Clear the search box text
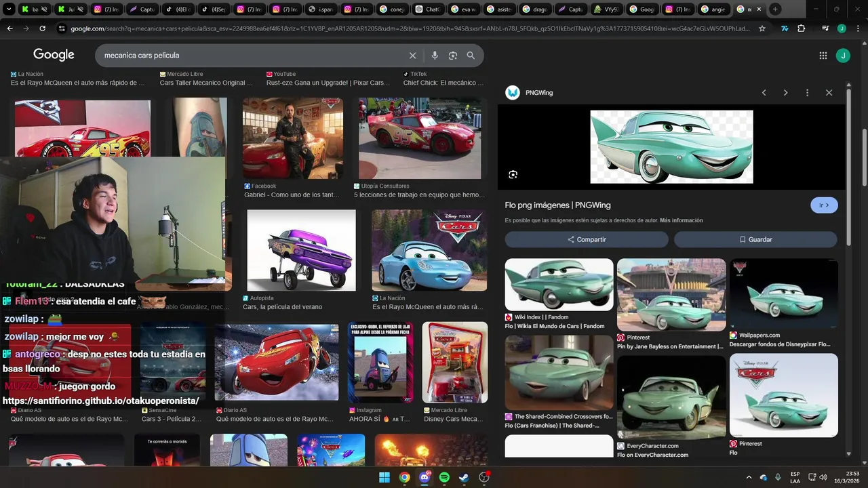The height and width of the screenshot is (488, 868). [412, 56]
